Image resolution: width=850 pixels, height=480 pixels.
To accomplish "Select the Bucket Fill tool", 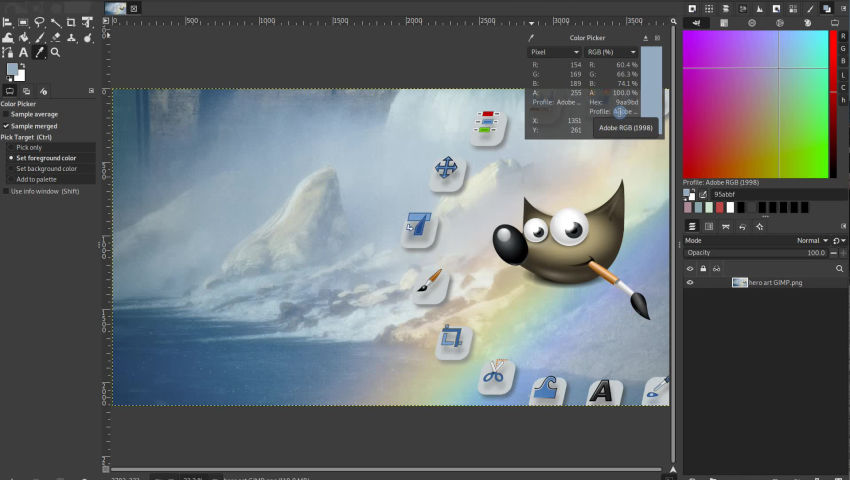I will tap(23, 37).
